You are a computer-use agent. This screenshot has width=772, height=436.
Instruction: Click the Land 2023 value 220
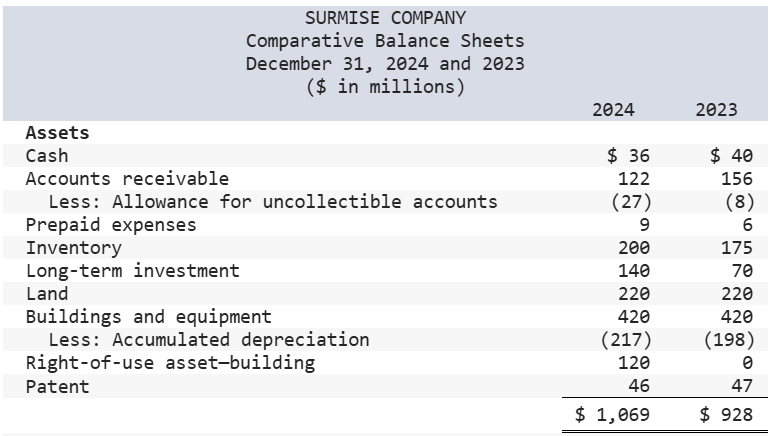click(x=737, y=294)
